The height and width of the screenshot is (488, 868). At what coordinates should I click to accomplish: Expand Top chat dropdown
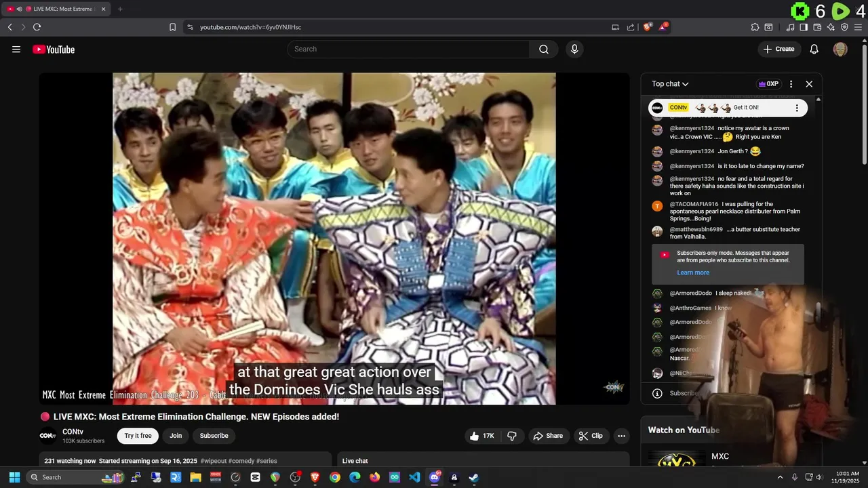click(x=670, y=84)
